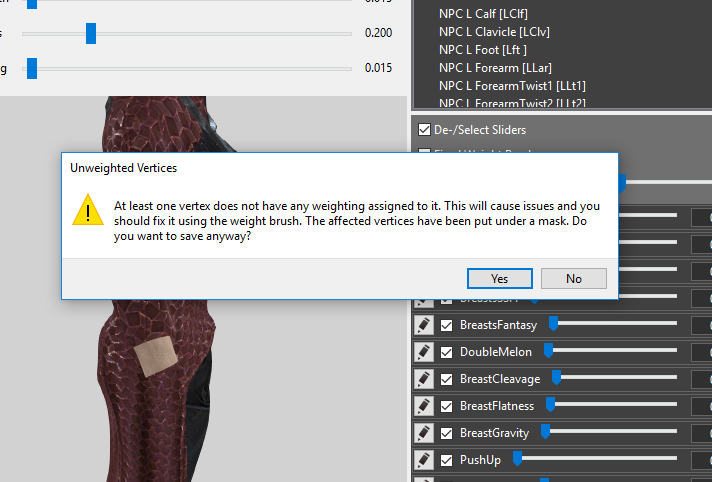Click the BreastCleavage slider handle
This screenshot has height=482, width=712.
556,377
